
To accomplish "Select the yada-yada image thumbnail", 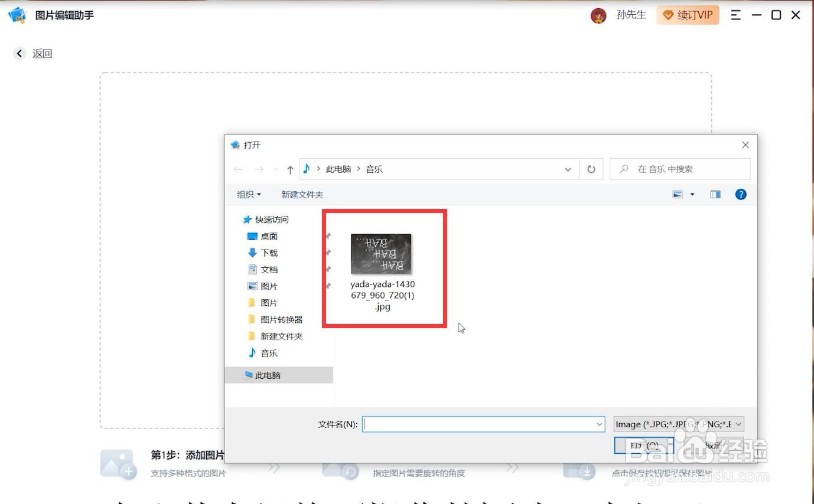I will pos(381,254).
